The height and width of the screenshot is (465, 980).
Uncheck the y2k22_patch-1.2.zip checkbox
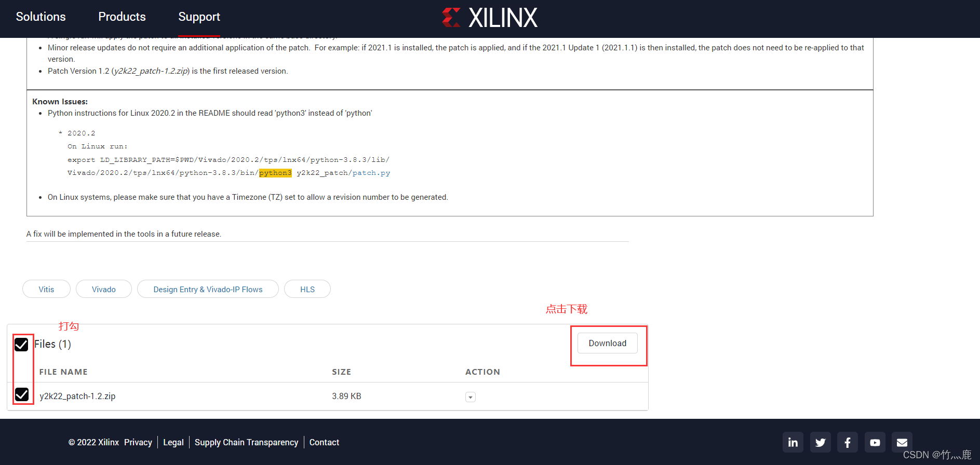point(22,394)
